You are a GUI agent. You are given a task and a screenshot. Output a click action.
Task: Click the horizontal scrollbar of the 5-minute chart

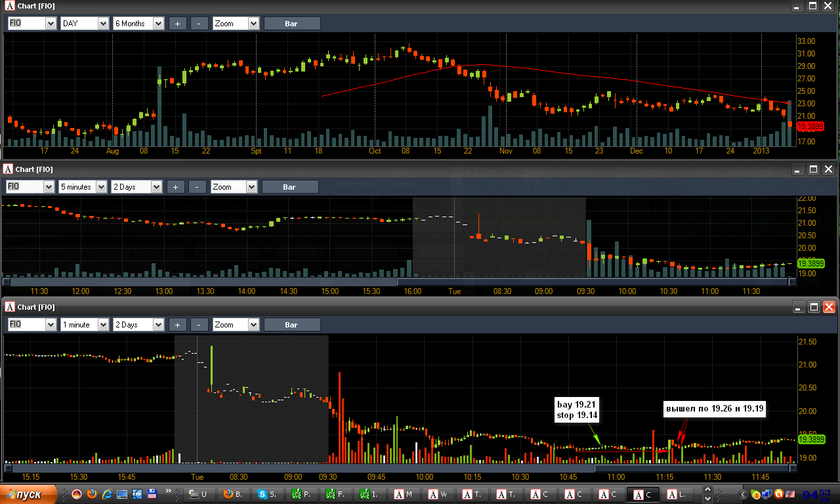point(399,283)
